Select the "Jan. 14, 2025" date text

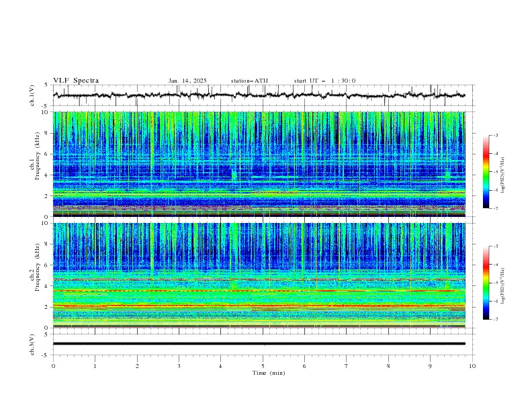[187, 81]
